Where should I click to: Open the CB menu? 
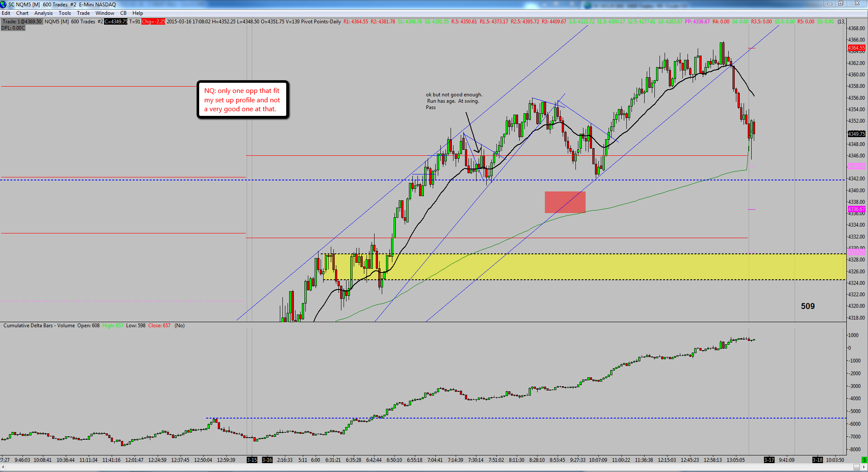123,13
